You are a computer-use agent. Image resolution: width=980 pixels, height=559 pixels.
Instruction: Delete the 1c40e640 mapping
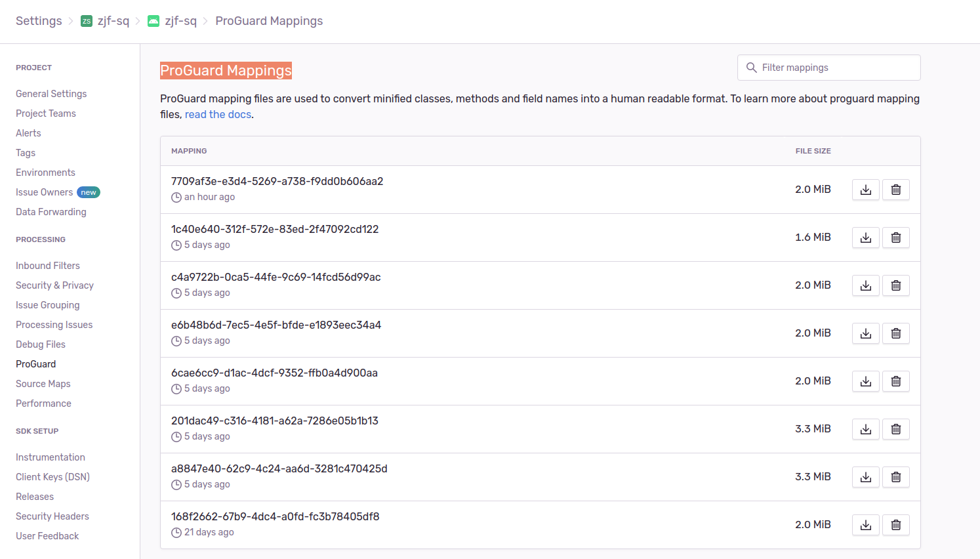tap(895, 238)
